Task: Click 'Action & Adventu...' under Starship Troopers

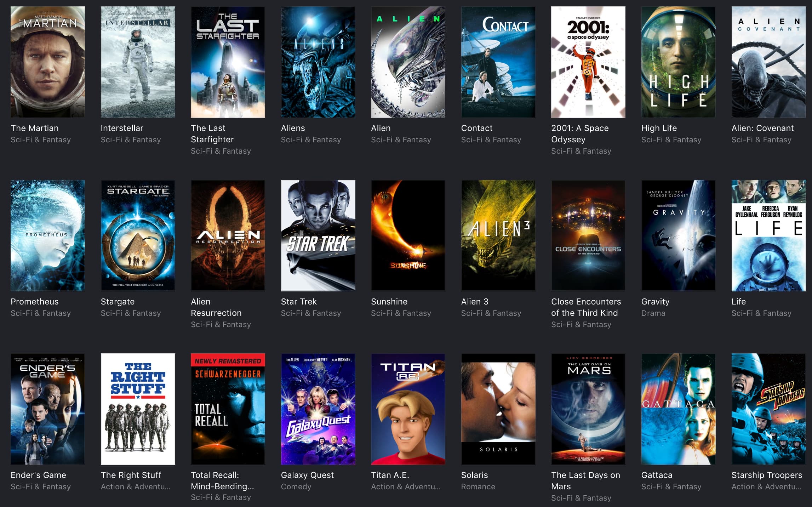Action: [766, 487]
